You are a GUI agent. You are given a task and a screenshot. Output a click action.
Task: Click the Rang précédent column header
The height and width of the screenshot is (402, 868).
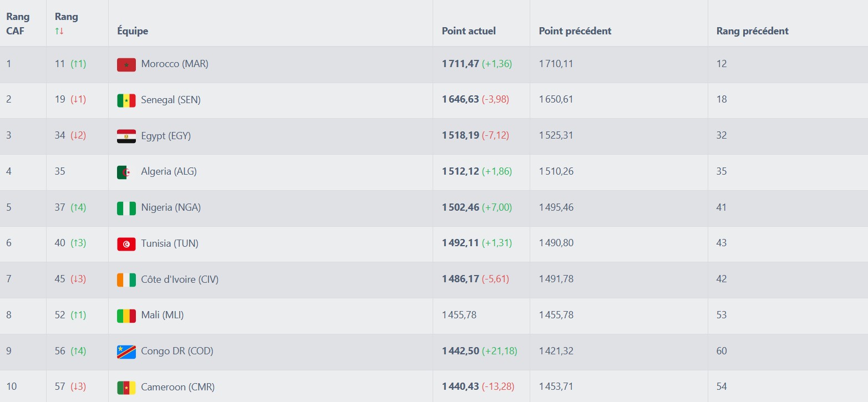pos(752,31)
